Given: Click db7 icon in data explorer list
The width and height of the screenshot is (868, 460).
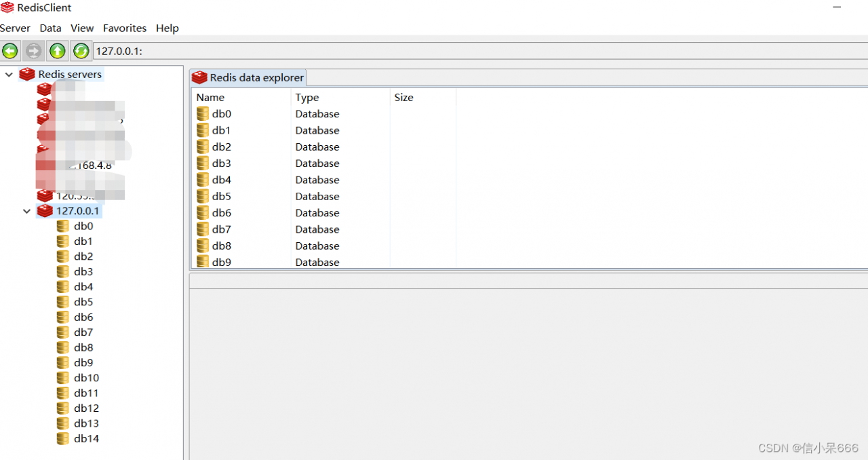Looking at the screenshot, I should tap(203, 229).
